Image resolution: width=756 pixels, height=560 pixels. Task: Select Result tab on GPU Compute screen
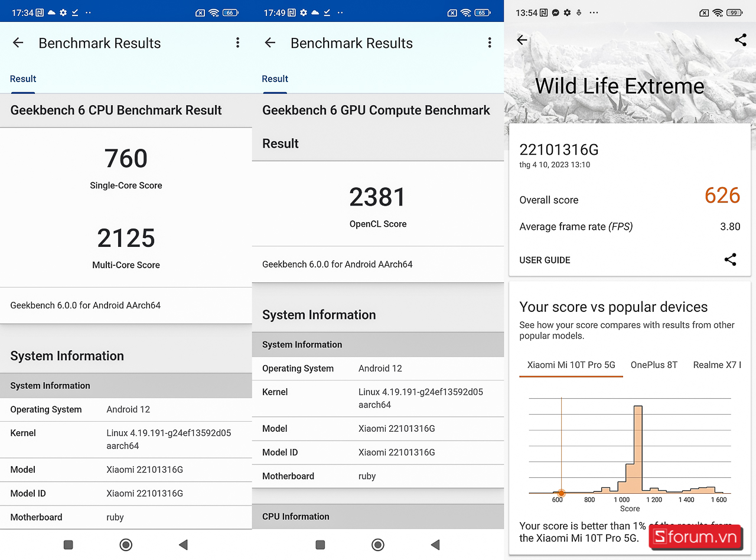(x=275, y=79)
